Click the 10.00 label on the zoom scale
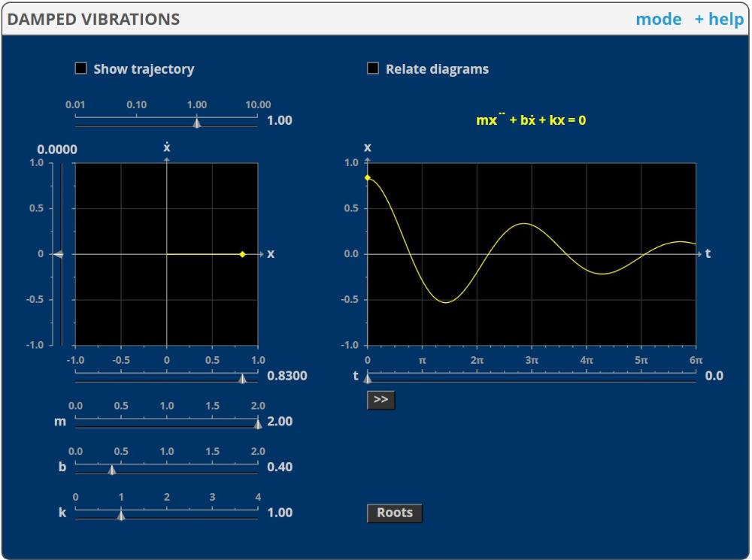This screenshot has width=752, height=560. 258,104
